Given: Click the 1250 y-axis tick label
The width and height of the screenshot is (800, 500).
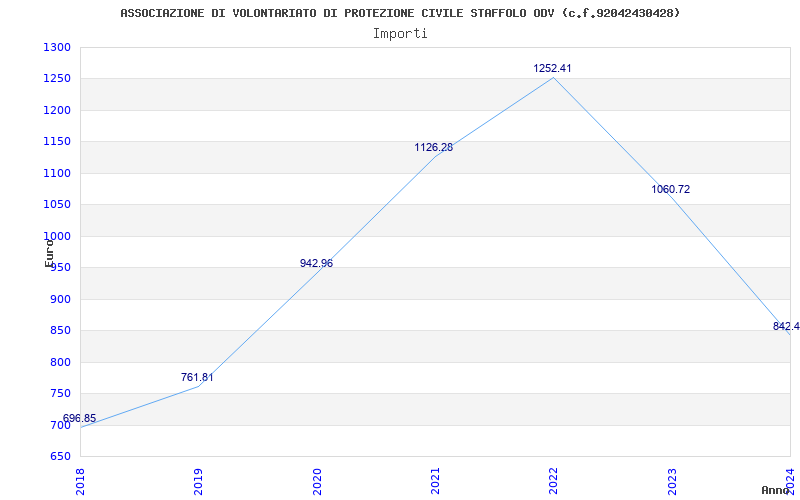Looking at the screenshot, I should [57, 79].
